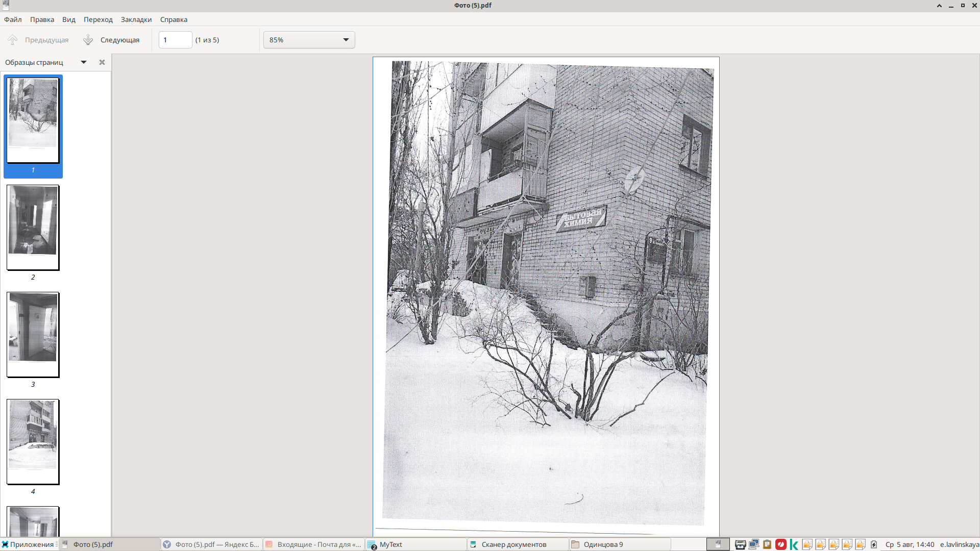The image size is (980, 551).
Task: Switch to Сканер документов taskbar window
Action: (x=518, y=544)
